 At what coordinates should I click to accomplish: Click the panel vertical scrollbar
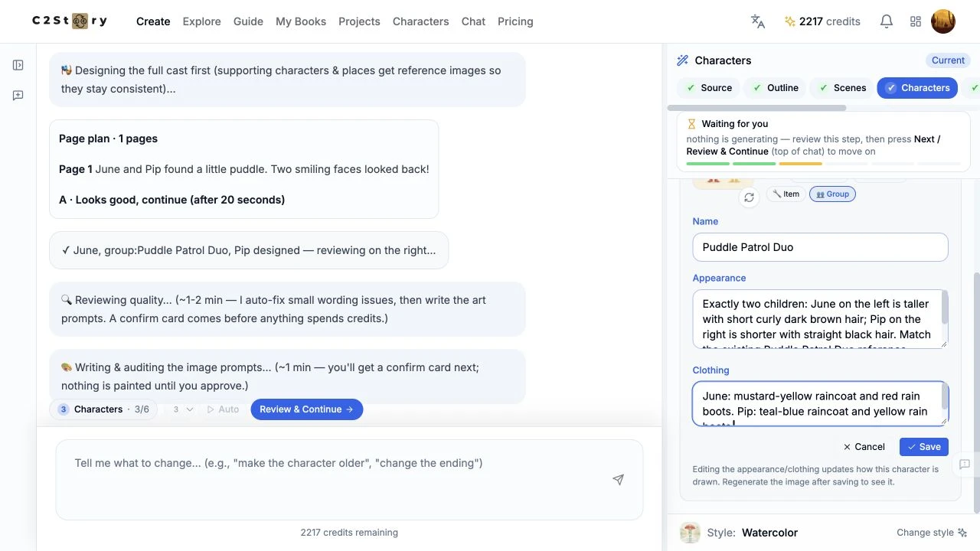point(975,393)
